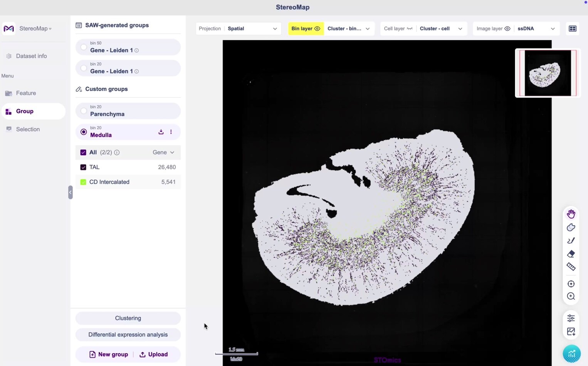Click info icon beside bin 50 Gene - Leiden 1
Screen dimensions: 588x366
(136, 50)
